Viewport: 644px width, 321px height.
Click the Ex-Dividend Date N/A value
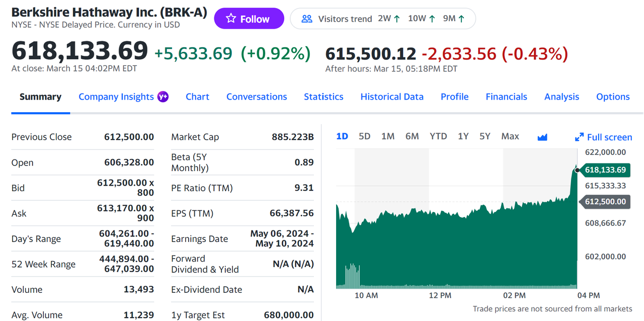pos(305,289)
